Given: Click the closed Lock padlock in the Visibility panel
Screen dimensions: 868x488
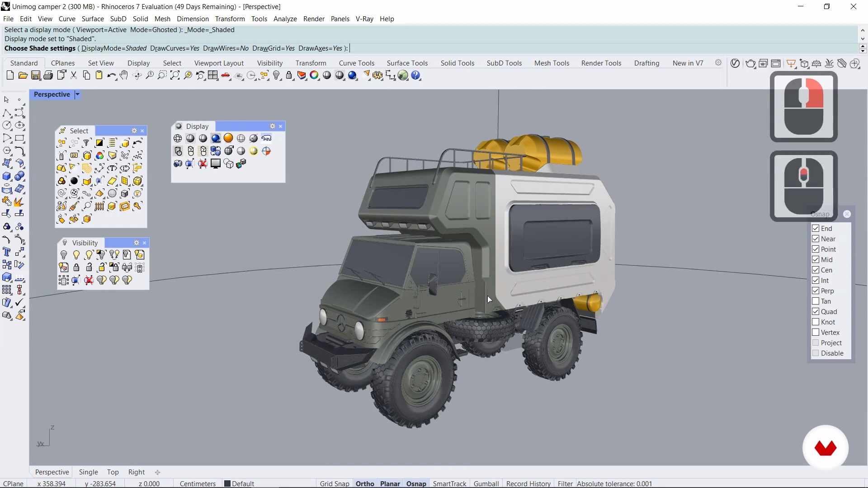Looking at the screenshot, I should tap(76, 267).
